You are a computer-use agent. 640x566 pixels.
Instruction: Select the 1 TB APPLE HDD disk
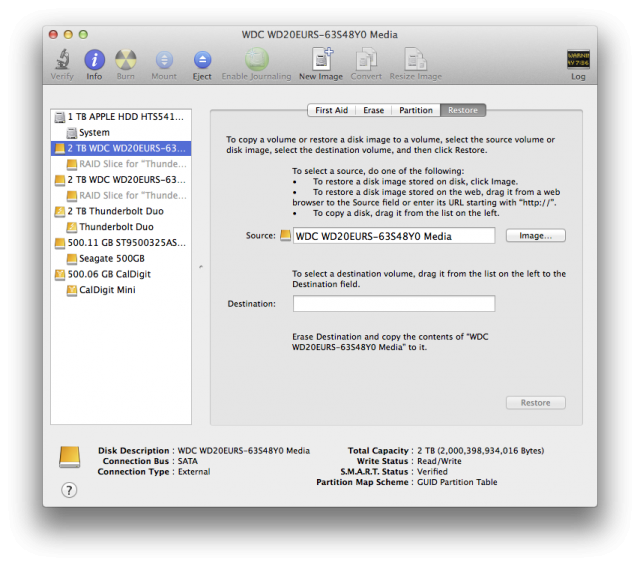121,117
